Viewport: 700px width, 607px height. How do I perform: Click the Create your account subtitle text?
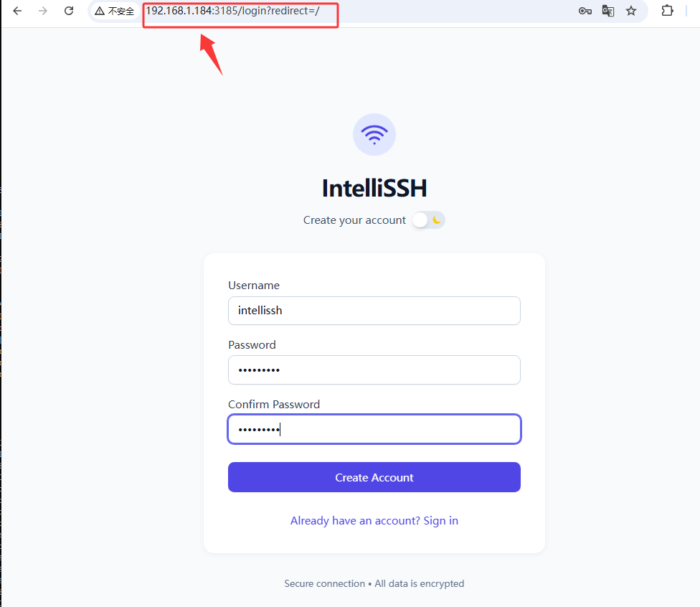354,220
